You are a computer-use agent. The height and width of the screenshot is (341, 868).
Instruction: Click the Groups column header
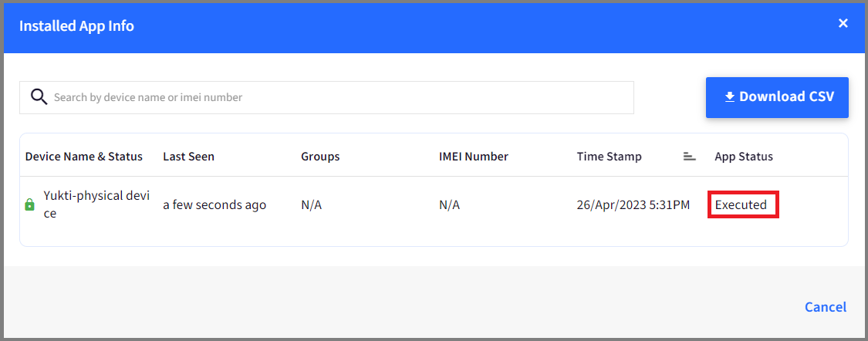pos(320,157)
